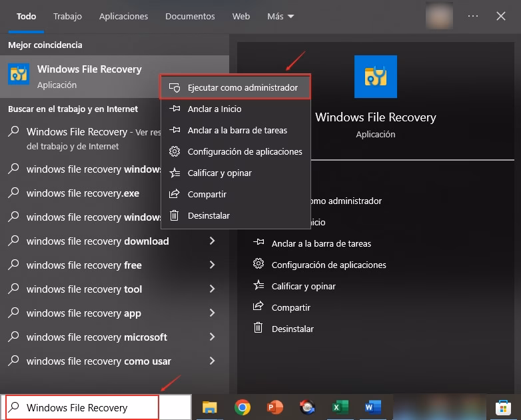Screen dimensions: 521x420
Task: Open the user account avatar
Action: 439,15
